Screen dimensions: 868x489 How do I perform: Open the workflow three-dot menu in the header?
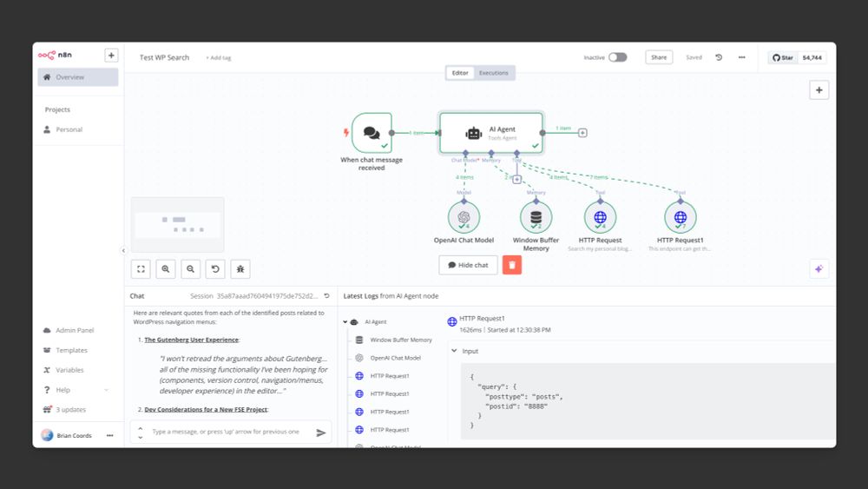pos(742,57)
